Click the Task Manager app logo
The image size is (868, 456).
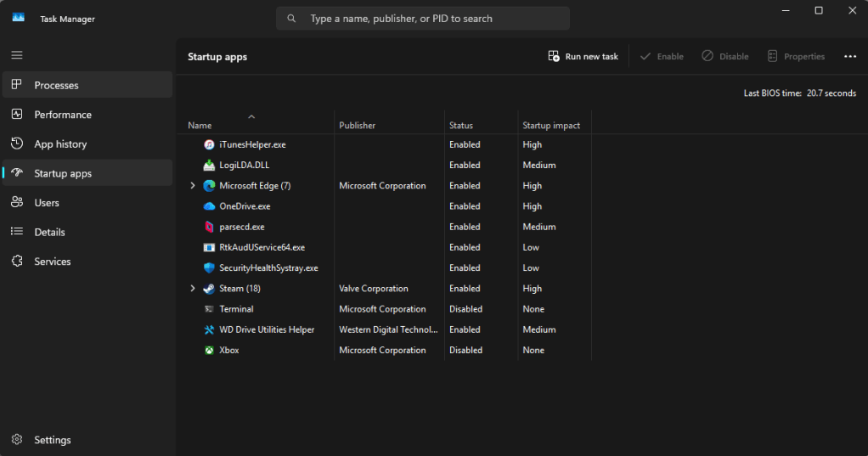(x=19, y=18)
